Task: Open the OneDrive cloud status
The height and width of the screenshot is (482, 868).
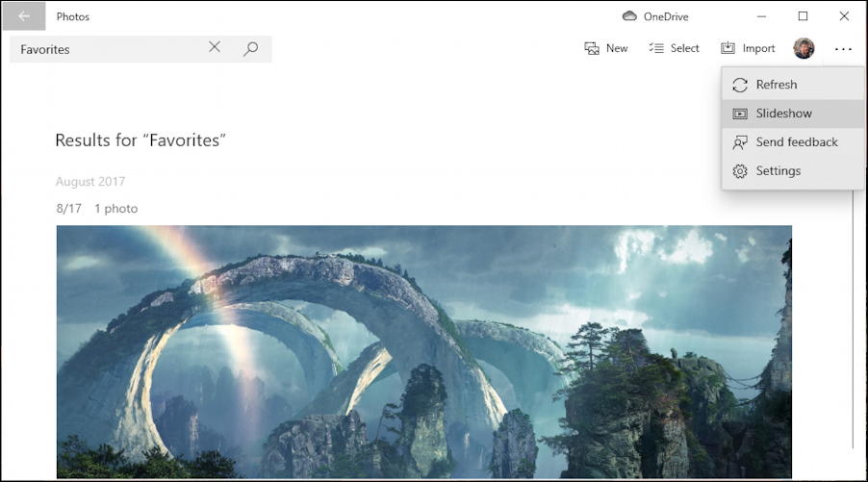Action: pyautogui.click(x=655, y=16)
